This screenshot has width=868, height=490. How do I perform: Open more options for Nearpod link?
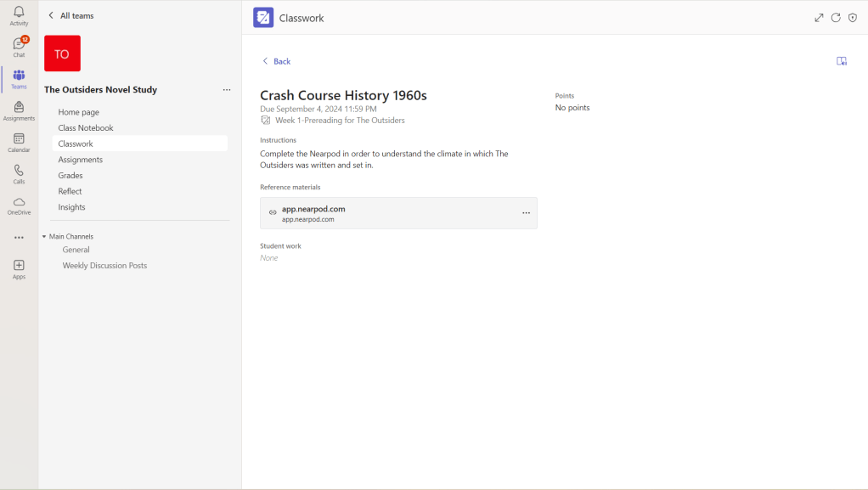tap(526, 213)
